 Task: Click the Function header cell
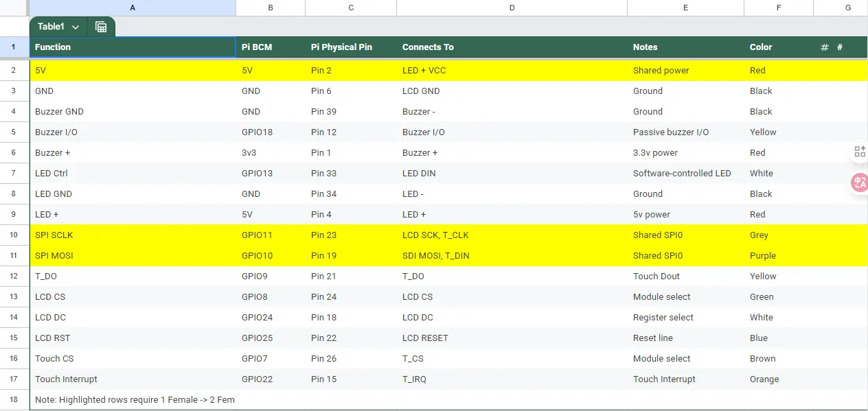click(x=53, y=47)
